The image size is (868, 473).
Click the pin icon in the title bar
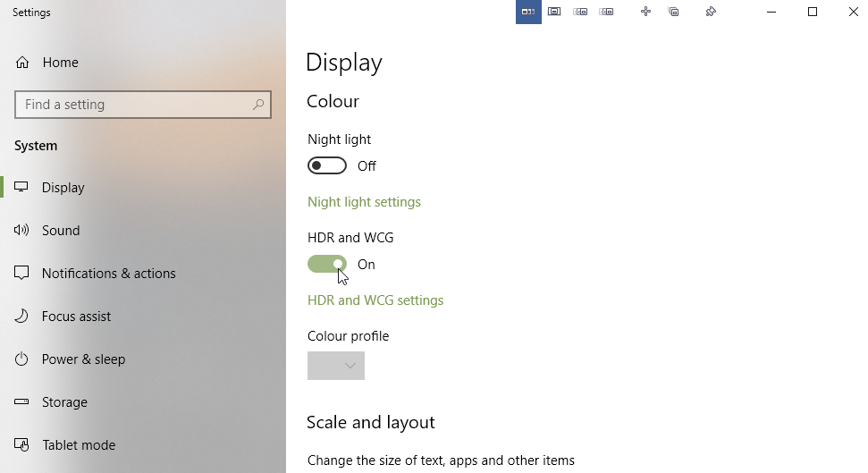(711, 12)
